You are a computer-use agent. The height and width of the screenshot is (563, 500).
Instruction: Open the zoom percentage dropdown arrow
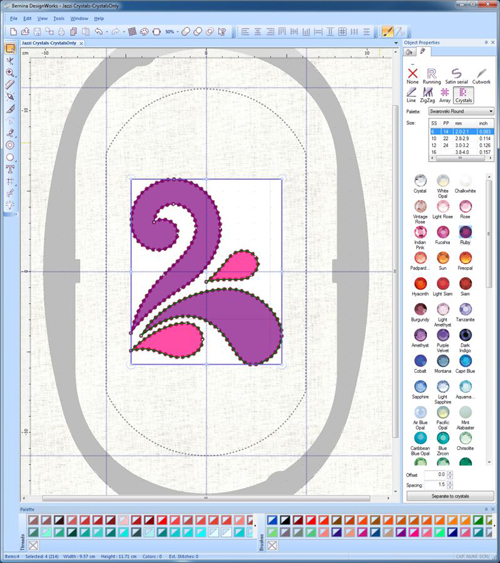(177, 32)
